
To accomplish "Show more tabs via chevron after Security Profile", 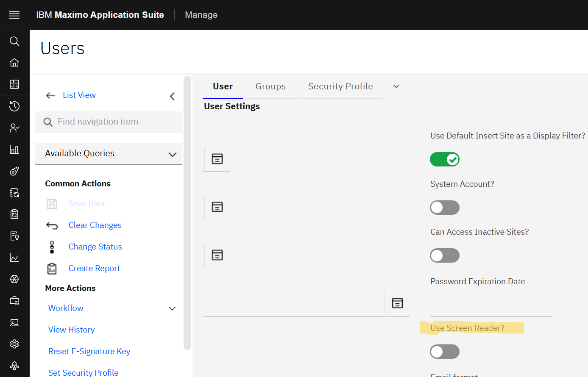I will pyautogui.click(x=396, y=86).
